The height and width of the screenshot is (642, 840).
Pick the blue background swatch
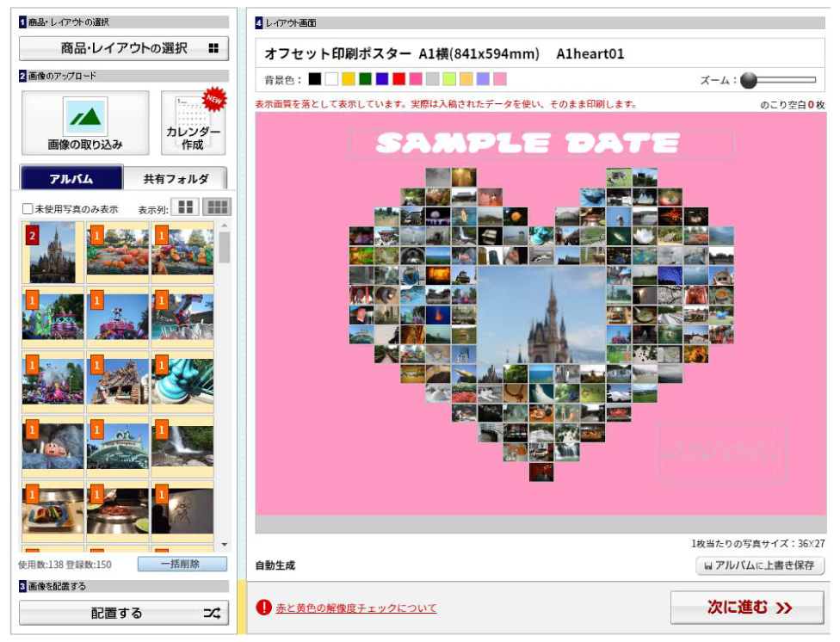click(382, 79)
